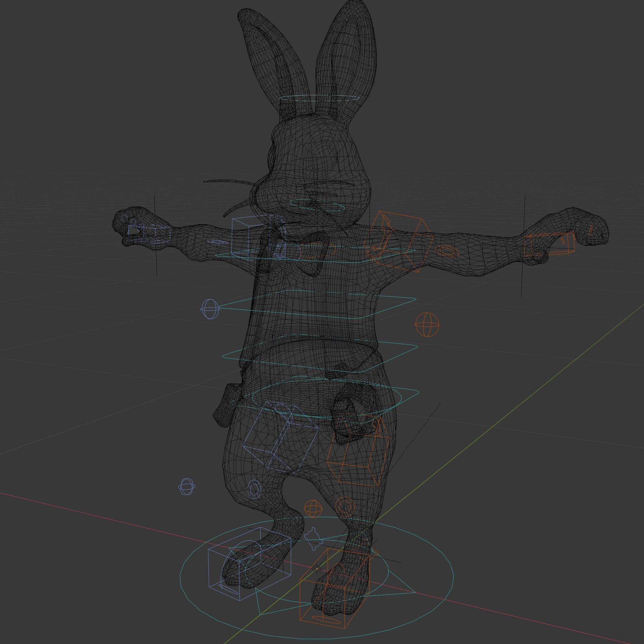Screen dimensions: 644x644
Task: Select the blue knee pole sphere outside the leg
Action: tap(187, 487)
